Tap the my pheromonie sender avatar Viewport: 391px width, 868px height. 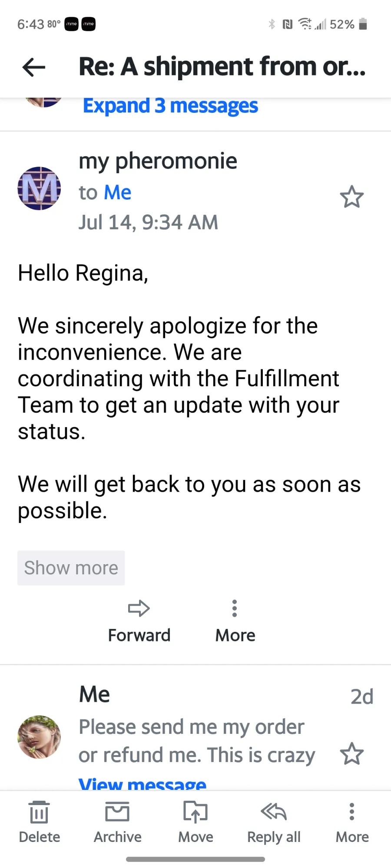(39, 188)
